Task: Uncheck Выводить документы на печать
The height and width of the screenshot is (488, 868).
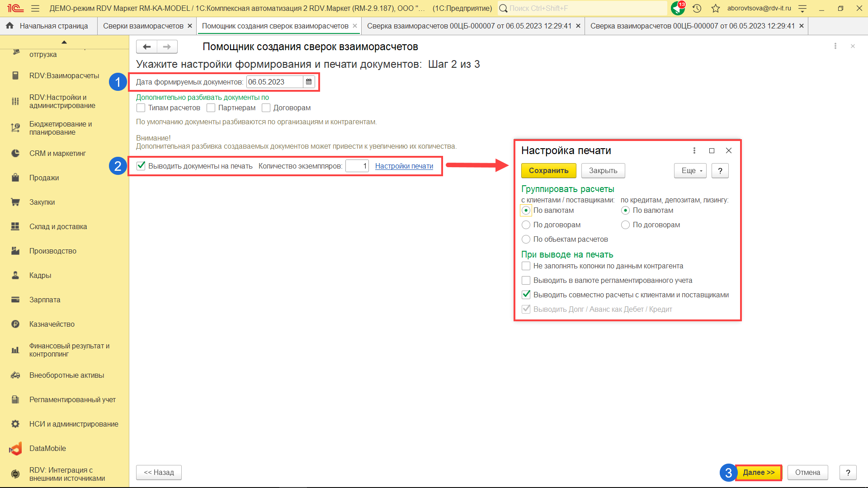Action: click(141, 166)
